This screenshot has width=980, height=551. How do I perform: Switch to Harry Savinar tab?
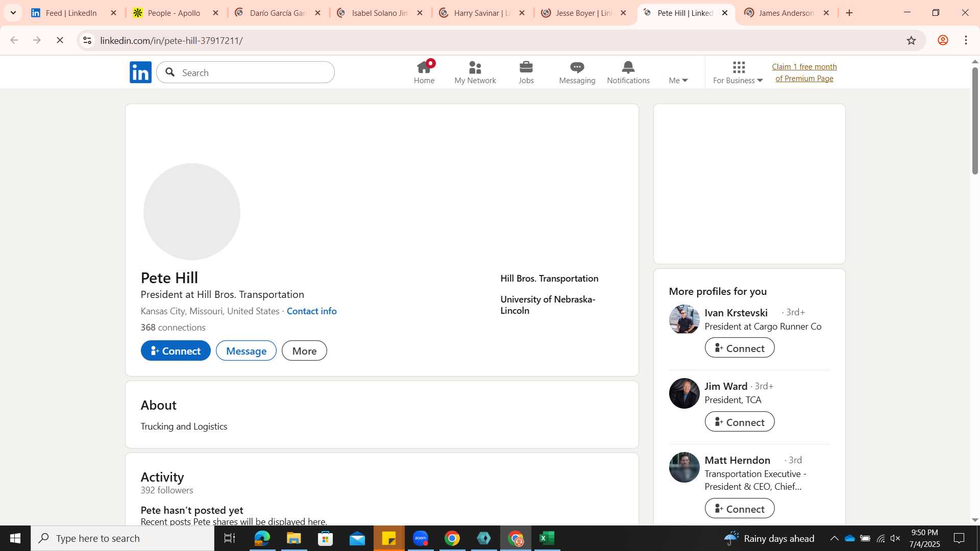pyautogui.click(x=482, y=13)
